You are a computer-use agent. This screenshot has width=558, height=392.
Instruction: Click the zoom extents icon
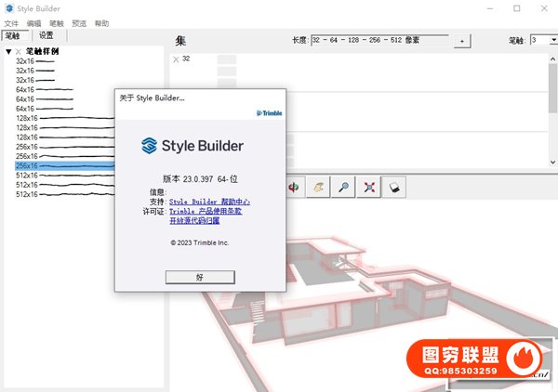369,186
